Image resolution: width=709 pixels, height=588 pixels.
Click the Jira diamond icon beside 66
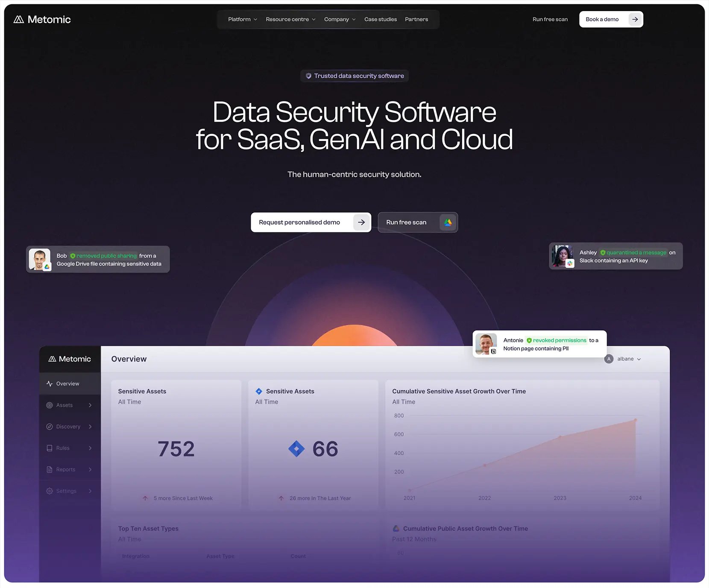point(296,449)
